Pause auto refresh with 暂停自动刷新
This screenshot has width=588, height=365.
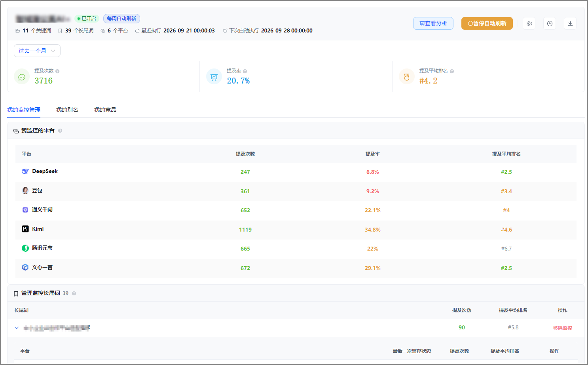(487, 23)
